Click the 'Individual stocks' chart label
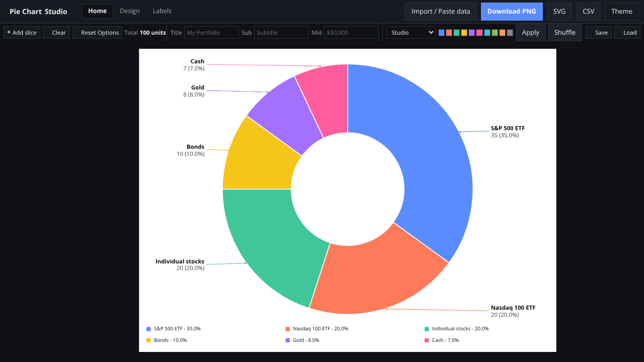The width and height of the screenshot is (644, 362). pos(180,261)
